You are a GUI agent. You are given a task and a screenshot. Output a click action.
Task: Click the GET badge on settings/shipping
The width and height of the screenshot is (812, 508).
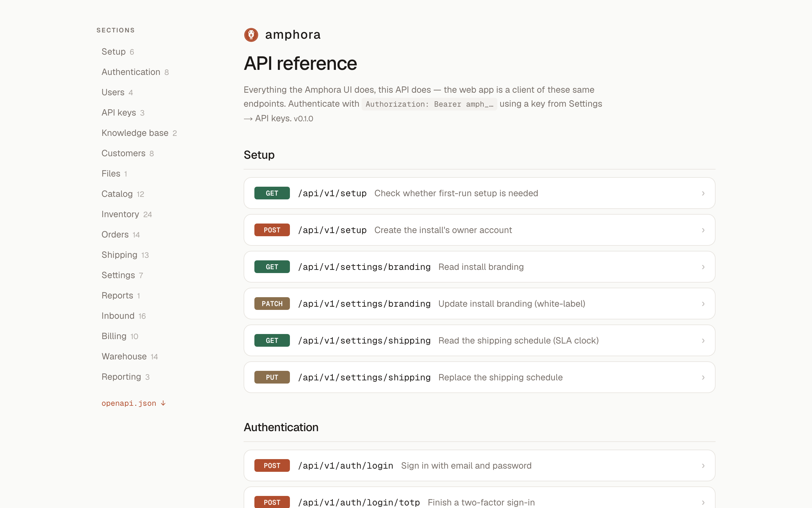coord(272,340)
